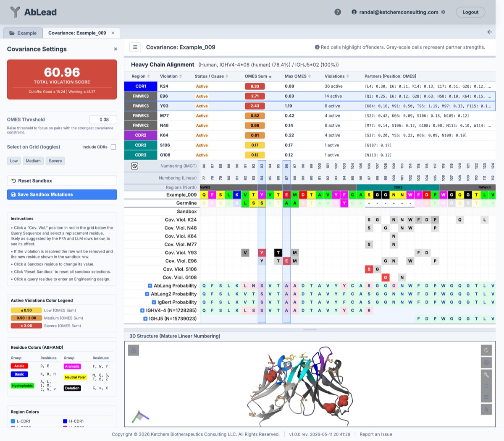504x441 pixels.
Task: Click the AbLead logo icon
Action: coord(15,12)
